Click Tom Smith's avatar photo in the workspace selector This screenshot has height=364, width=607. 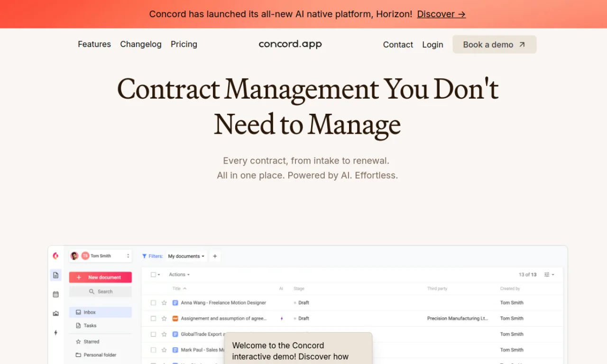point(74,256)
